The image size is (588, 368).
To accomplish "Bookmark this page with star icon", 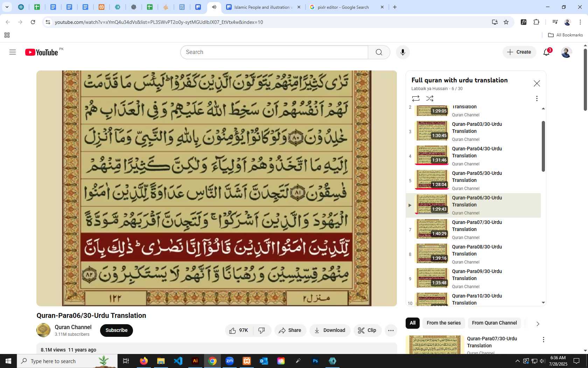I will [506, 22].
